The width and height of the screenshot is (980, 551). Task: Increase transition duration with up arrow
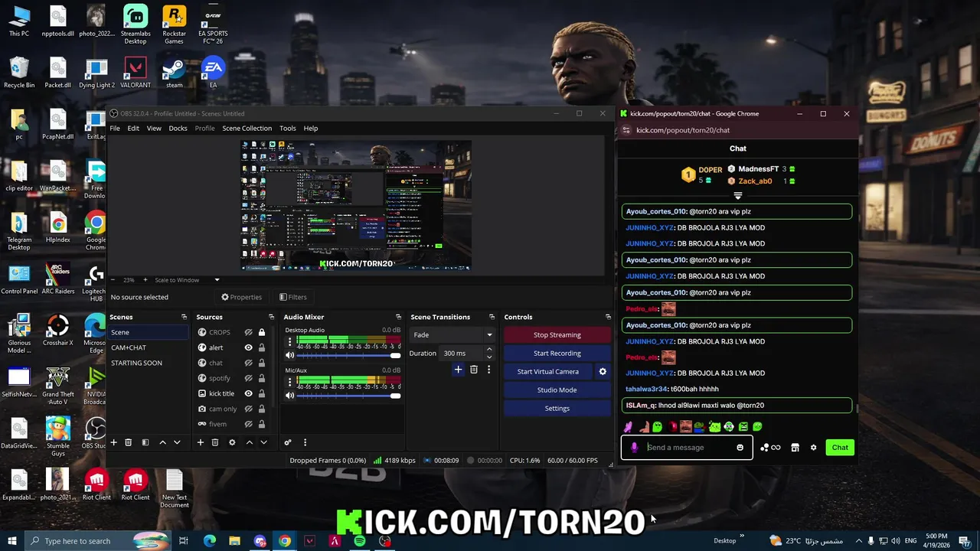pyautogui.click(x=489, y=350)
